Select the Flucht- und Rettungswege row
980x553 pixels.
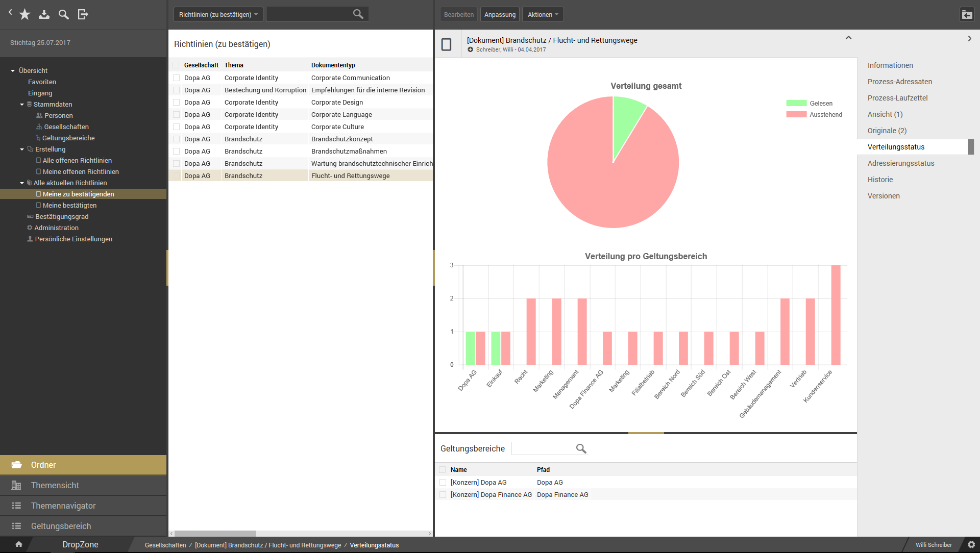tap(301, 175)
